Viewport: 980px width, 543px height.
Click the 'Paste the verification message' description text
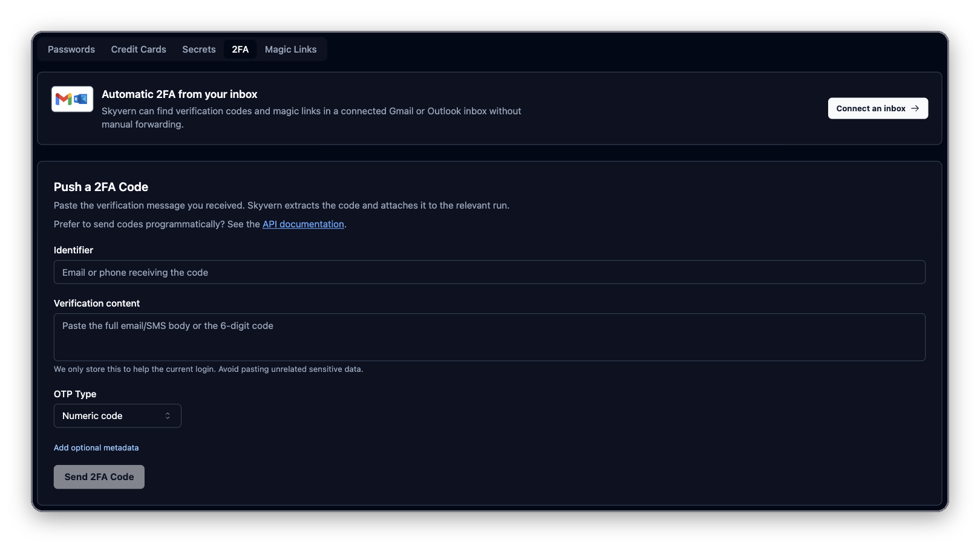pyautogui.click(x=281, y=206)
